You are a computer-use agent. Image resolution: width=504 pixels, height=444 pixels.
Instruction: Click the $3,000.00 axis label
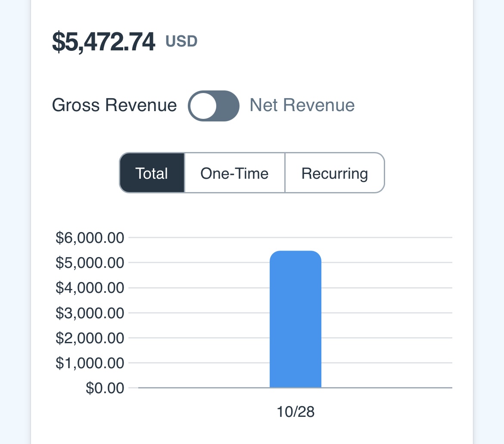pos(90,313)
